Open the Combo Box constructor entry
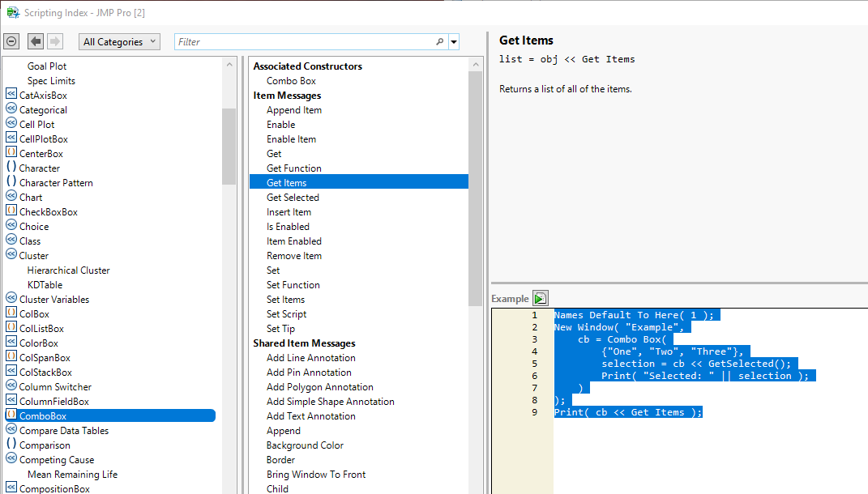The width and height of the screenshot is (868, 494). [291, 81]
